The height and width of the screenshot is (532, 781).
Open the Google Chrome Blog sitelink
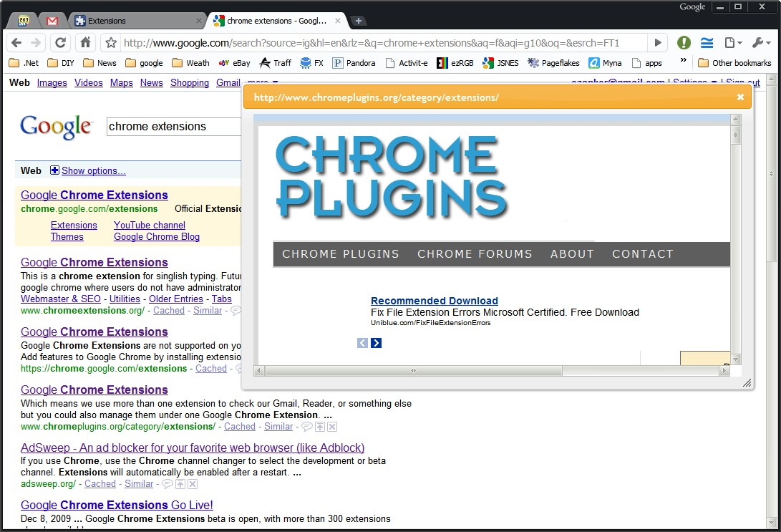click(x=157, y=236)
